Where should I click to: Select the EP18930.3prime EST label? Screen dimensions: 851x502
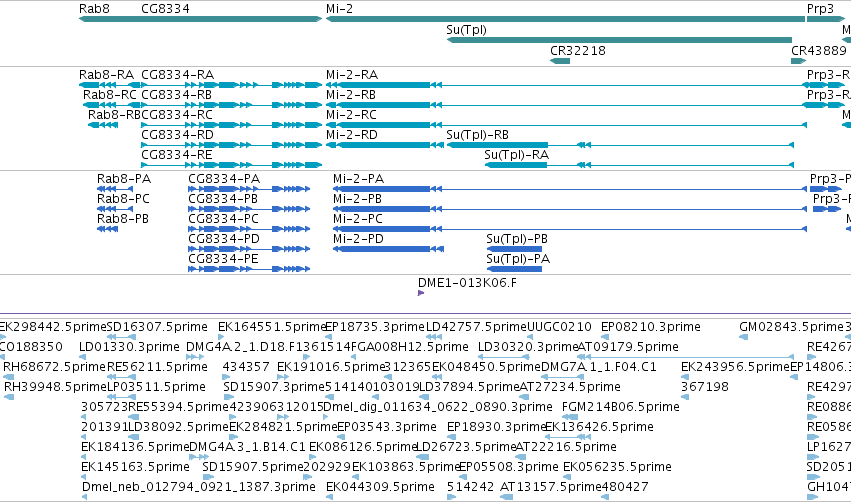pyautogui.click(x=497, y=427)
